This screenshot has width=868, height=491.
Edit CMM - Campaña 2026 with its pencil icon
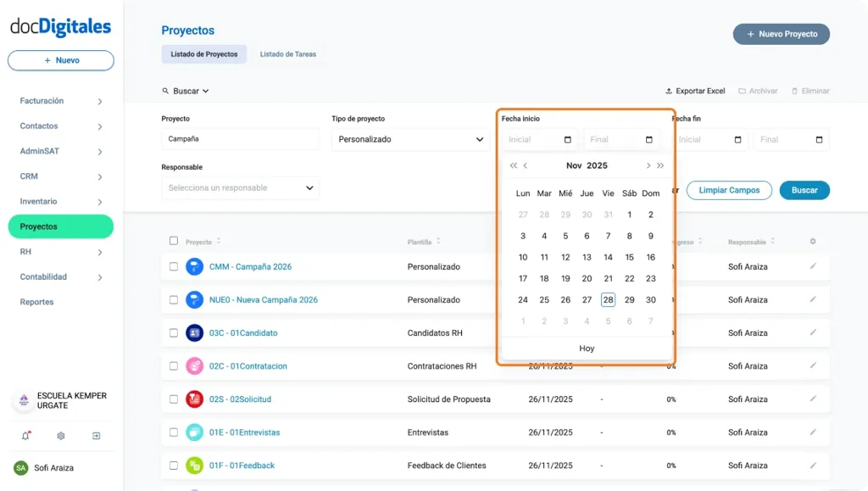(x=812, y=266)
